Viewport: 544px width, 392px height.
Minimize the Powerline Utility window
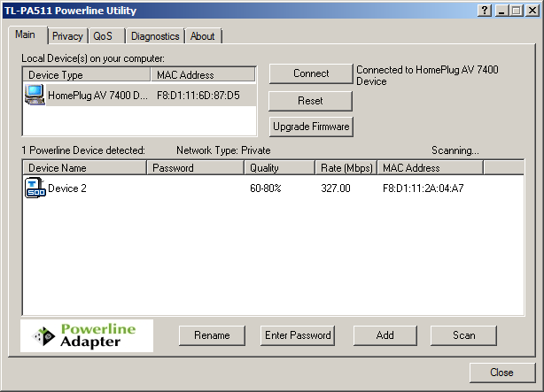501,11
